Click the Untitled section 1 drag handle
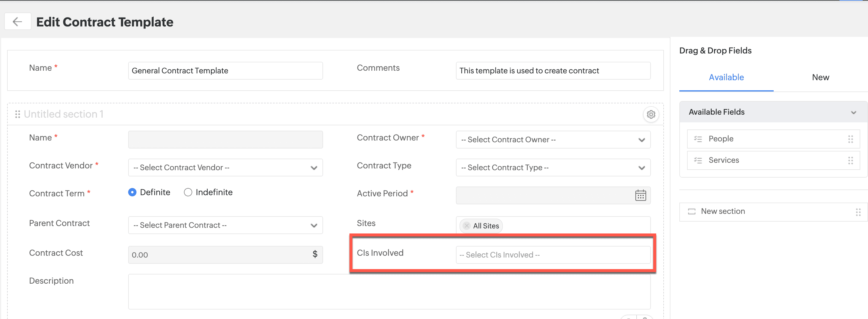This screenshot has width=868, height=319. 18,114
